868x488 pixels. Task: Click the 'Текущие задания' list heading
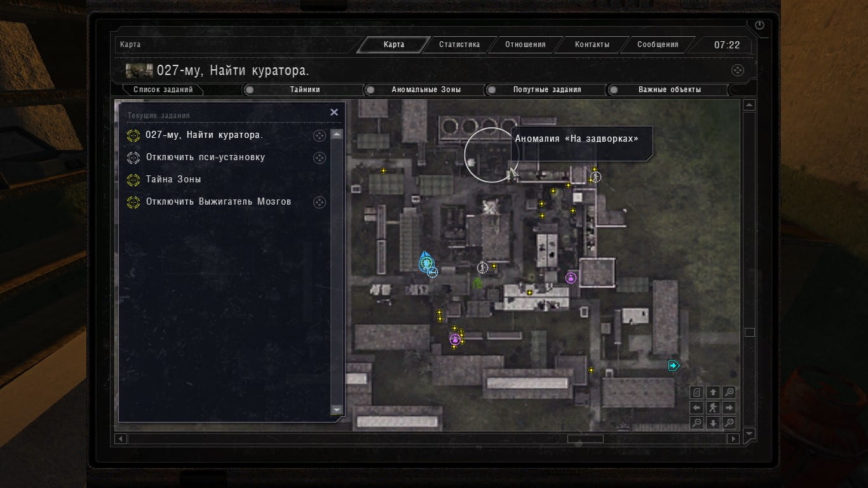(159, 116)
